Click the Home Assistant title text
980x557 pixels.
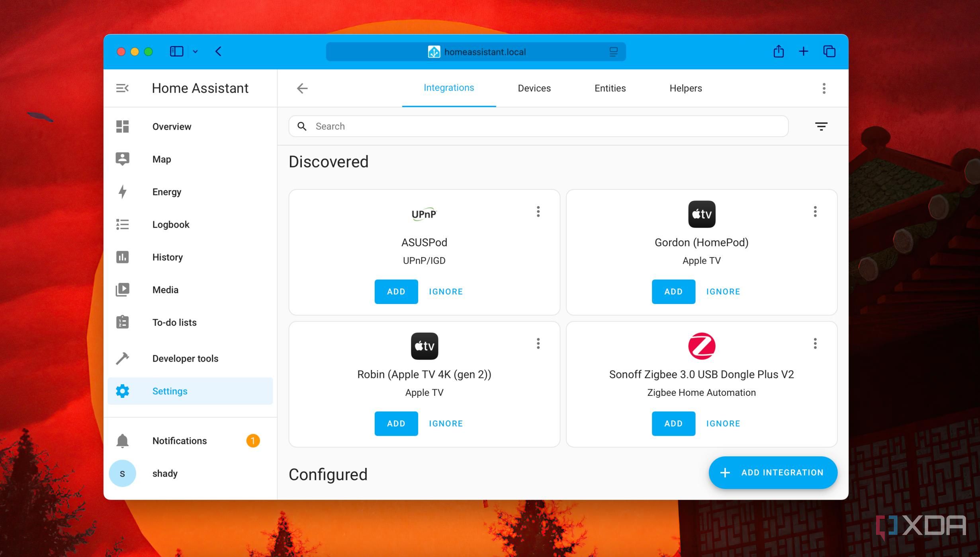(x=200, y=88)
